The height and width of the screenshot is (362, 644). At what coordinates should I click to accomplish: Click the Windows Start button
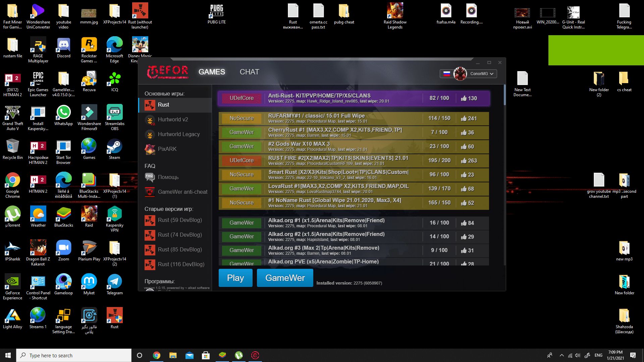click(8, 355)
